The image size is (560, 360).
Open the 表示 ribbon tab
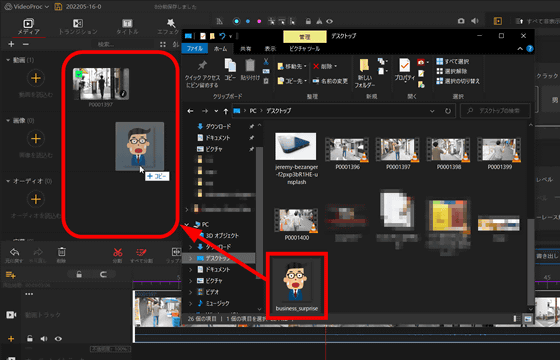[270, 49]
